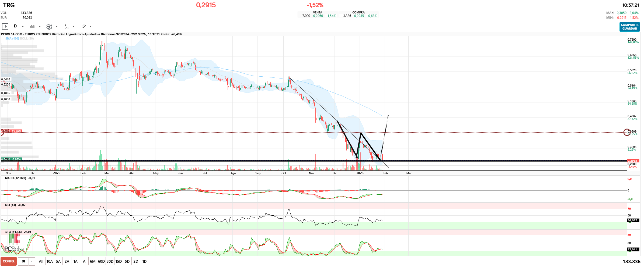Click the PCBolsa watermark logo
The width and height of the screenshot is (644, 267).
(14, 248)
